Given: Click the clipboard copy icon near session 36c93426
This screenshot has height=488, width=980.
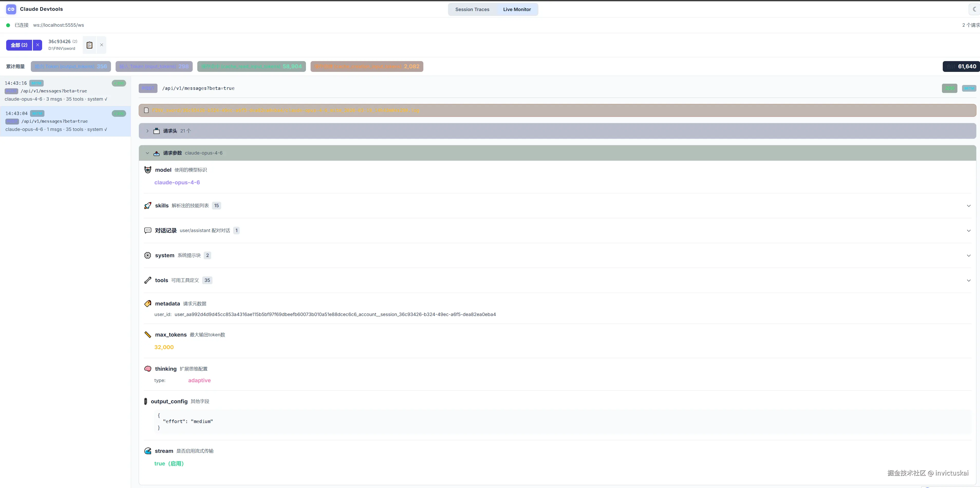Looking at the screenshot, I should point(89,45).
